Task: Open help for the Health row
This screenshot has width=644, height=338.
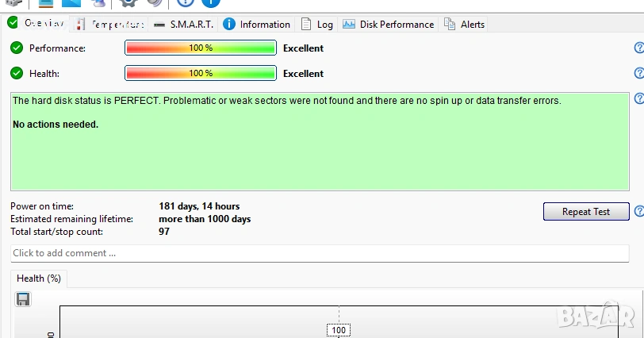Action: (x=639, y=74)
